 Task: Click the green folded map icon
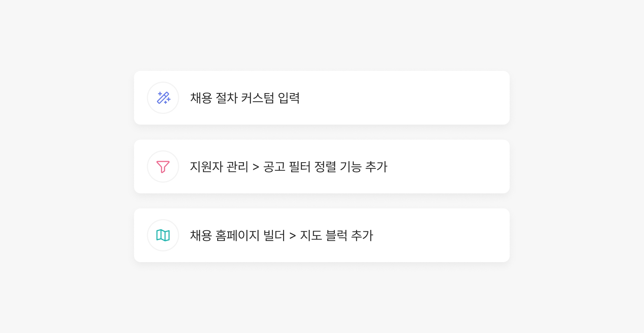pos(163,235)
